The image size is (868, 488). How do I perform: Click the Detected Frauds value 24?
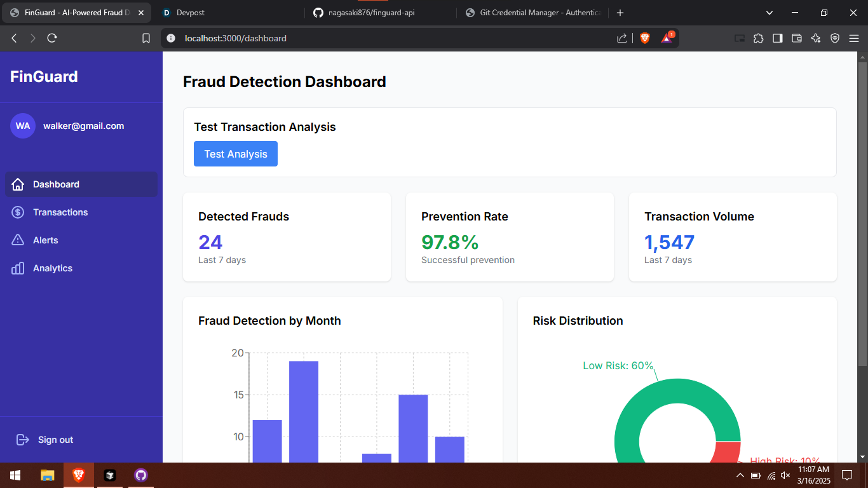(210, 242)
